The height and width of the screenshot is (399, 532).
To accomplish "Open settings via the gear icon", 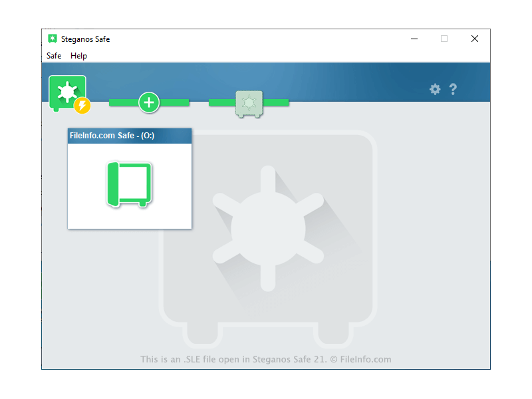I will tap(435, 90).
